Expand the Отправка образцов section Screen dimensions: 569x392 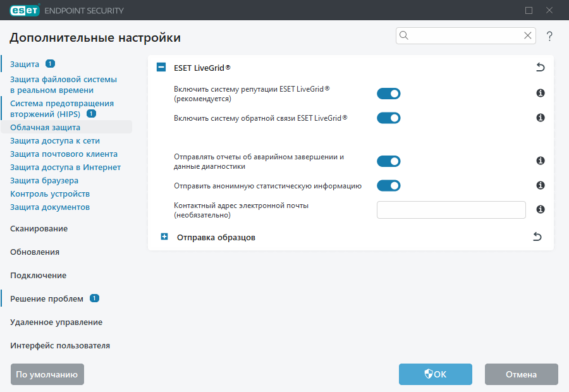pos(164,236)
